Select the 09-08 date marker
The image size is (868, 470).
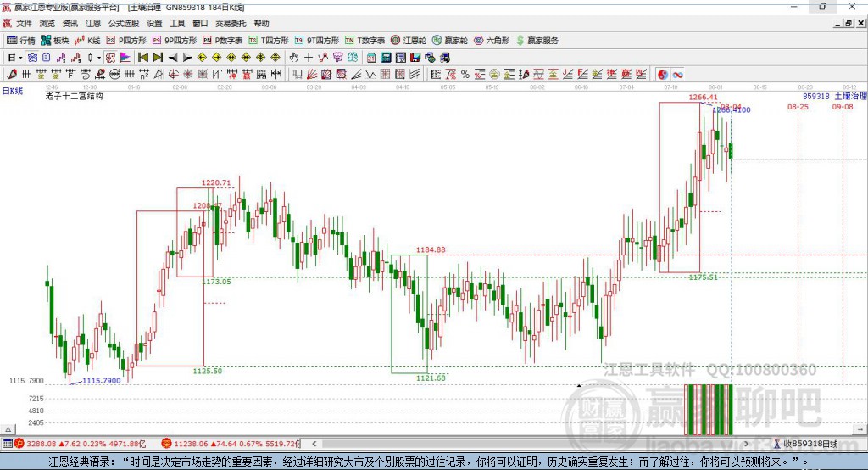tap(843, 106)
